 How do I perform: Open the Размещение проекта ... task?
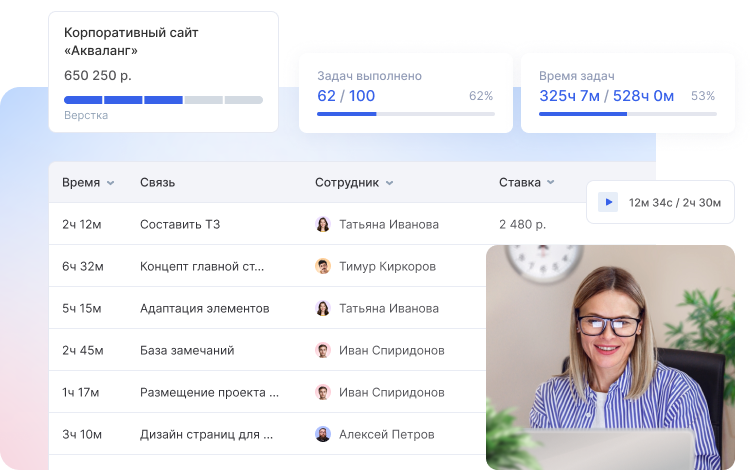pos(209,392)
